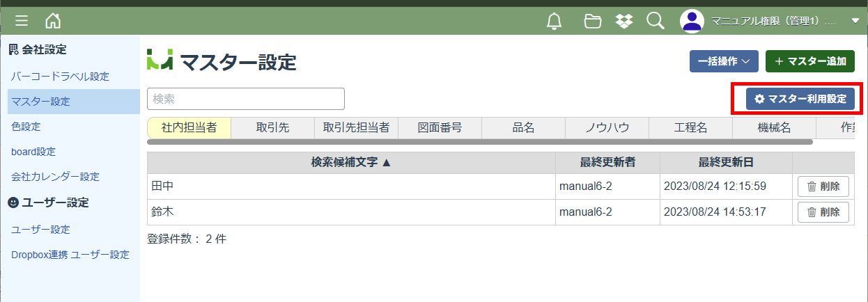Viewport: 868px width, 302px height.
Task: Delete the 鈴木 row
Action: click(823, 212)
